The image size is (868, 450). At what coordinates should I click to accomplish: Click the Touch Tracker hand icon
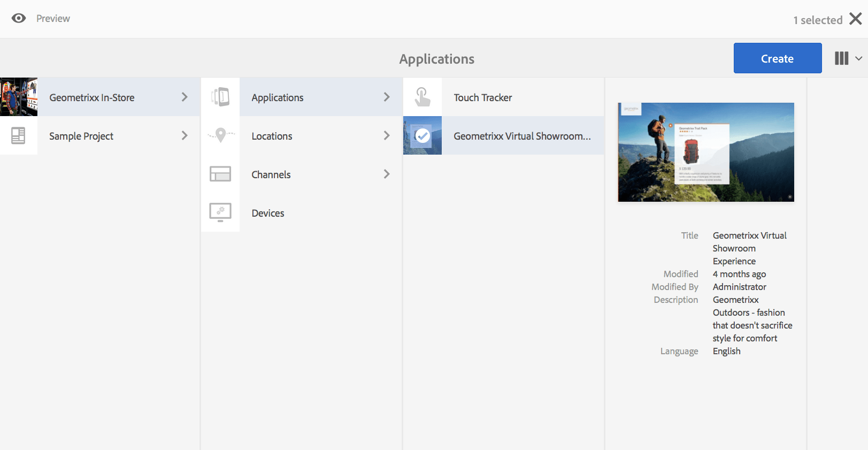pos(423,97)
